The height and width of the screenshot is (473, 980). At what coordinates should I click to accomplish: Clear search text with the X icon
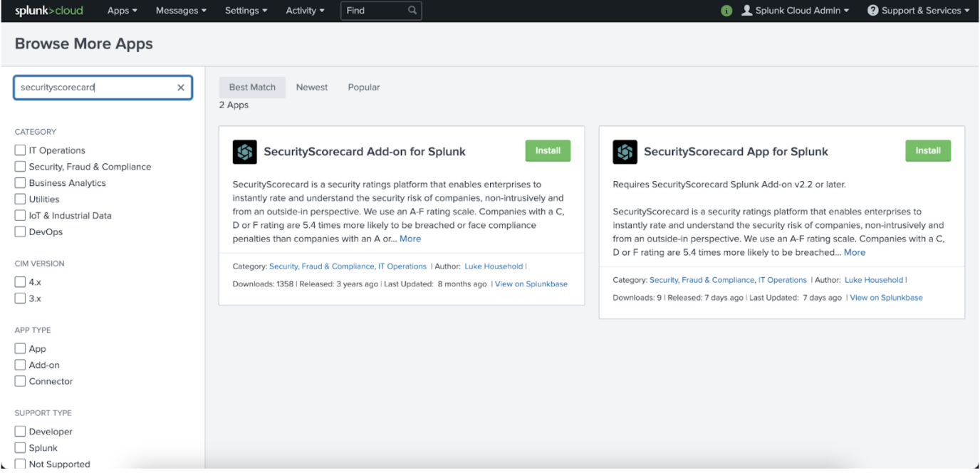point(181,88)
